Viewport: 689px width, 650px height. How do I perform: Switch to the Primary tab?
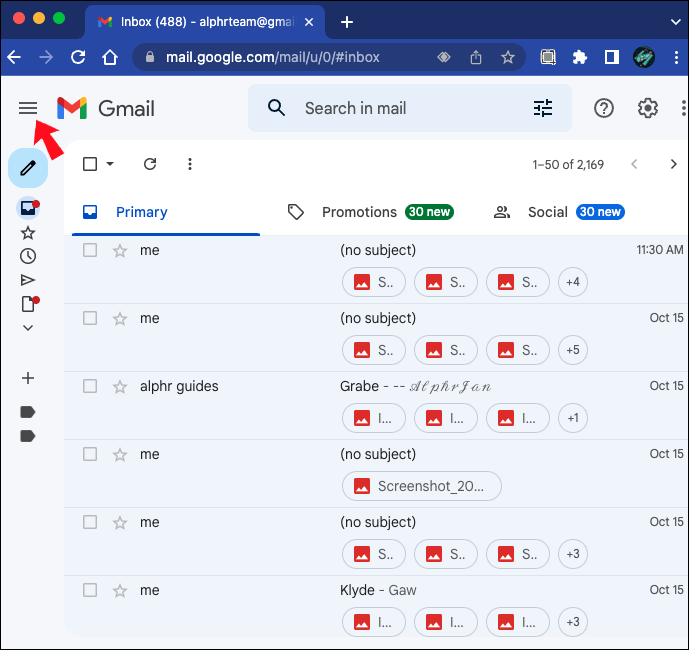click(x=166, y=212)
